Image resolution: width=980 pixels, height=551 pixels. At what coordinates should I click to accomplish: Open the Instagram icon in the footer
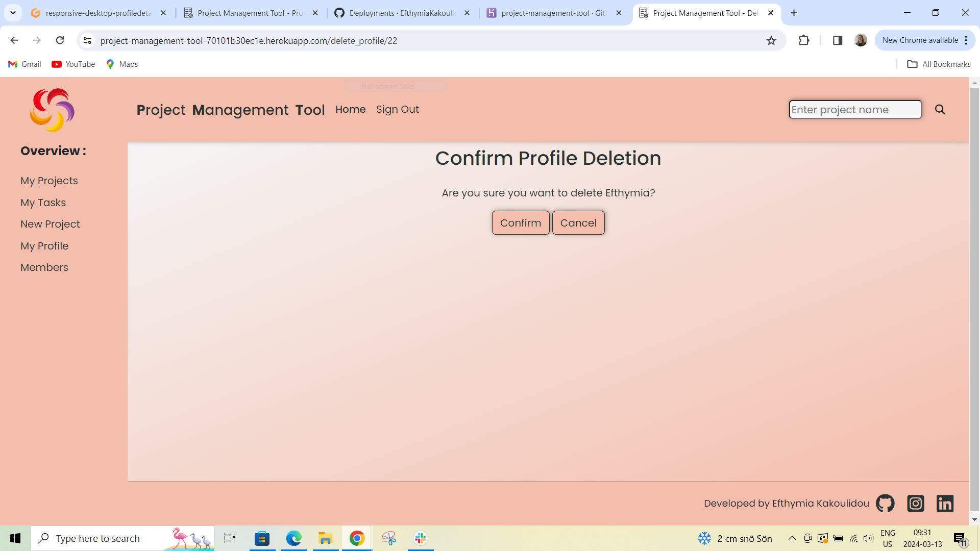[x=915, y=503]
